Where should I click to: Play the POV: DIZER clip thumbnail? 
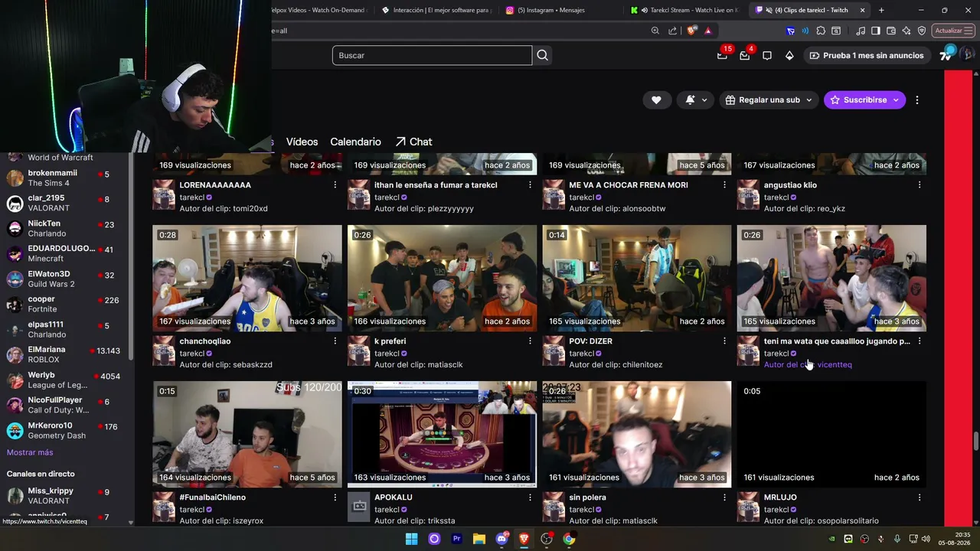pos(637,278)
